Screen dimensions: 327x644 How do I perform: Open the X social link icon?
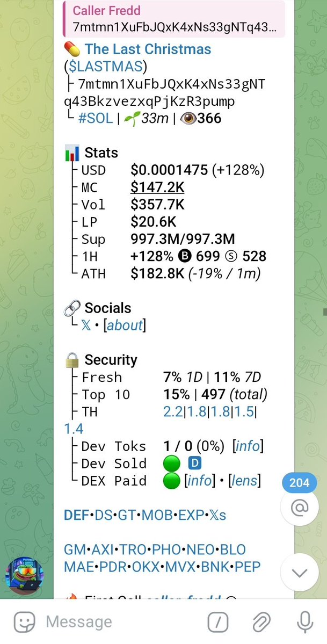pyautogui.click(x=86, y=325)
